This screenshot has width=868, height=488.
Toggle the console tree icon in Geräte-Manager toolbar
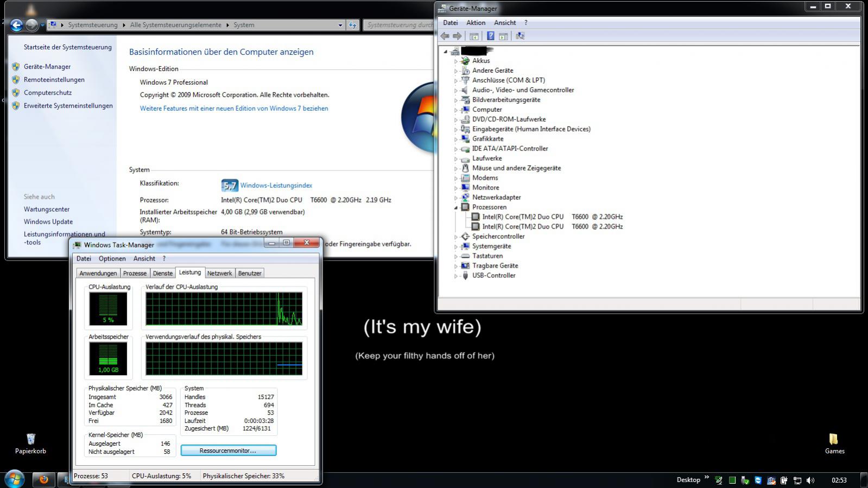(x=474, y=36)
